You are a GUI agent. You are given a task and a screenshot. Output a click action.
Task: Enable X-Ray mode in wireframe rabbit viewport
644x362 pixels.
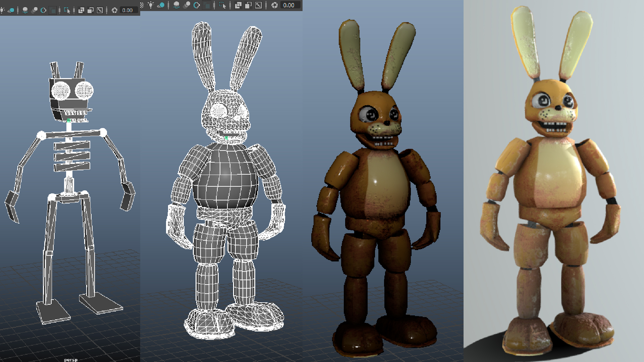pyautogui.click(x=238, y=5)
